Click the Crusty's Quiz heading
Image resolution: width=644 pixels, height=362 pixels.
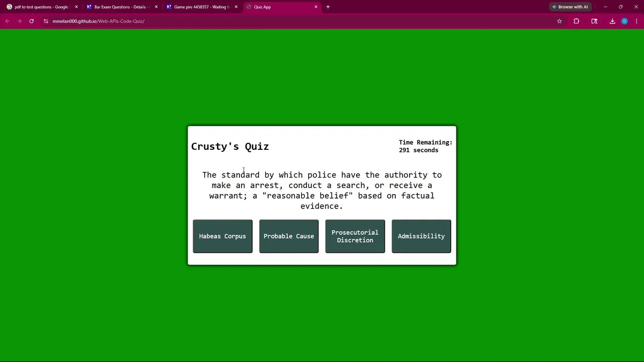[x=230, y=147]
